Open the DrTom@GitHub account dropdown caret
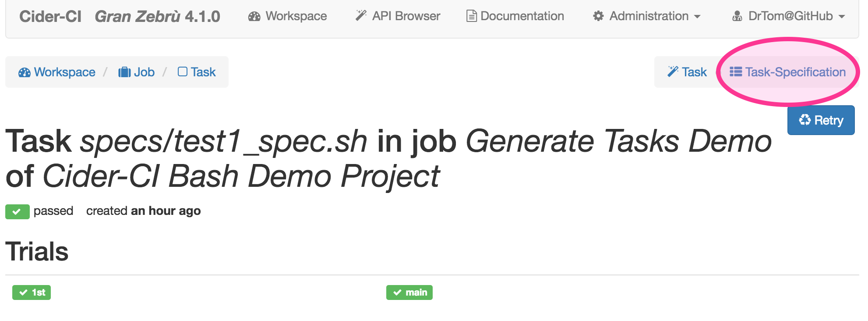Viewport: 868px width, 321px height. click(842, 17)
